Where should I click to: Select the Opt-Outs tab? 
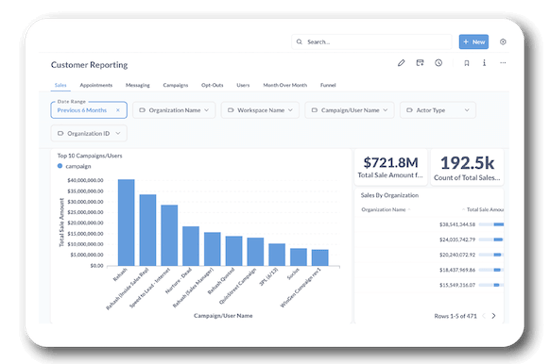[x=212, y=85]
